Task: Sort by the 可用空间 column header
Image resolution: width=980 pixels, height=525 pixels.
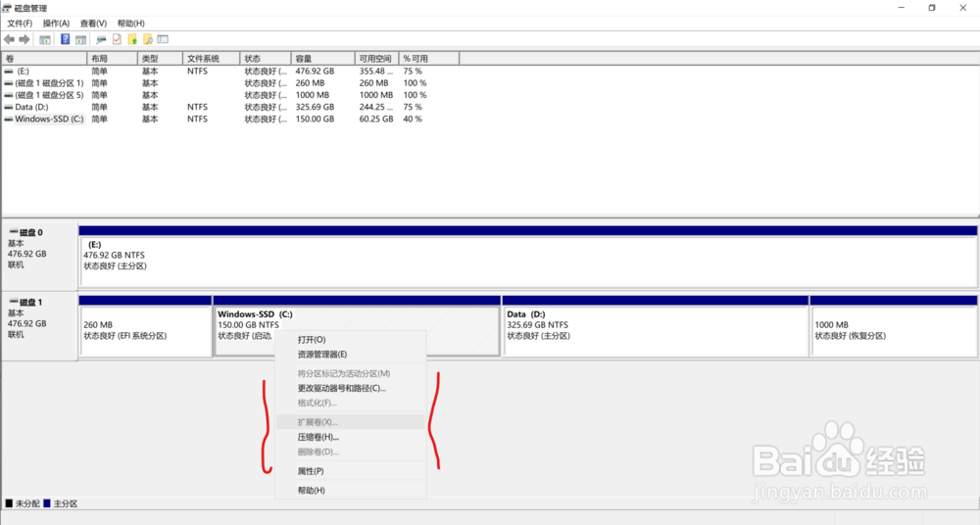Action: point(377,58)
